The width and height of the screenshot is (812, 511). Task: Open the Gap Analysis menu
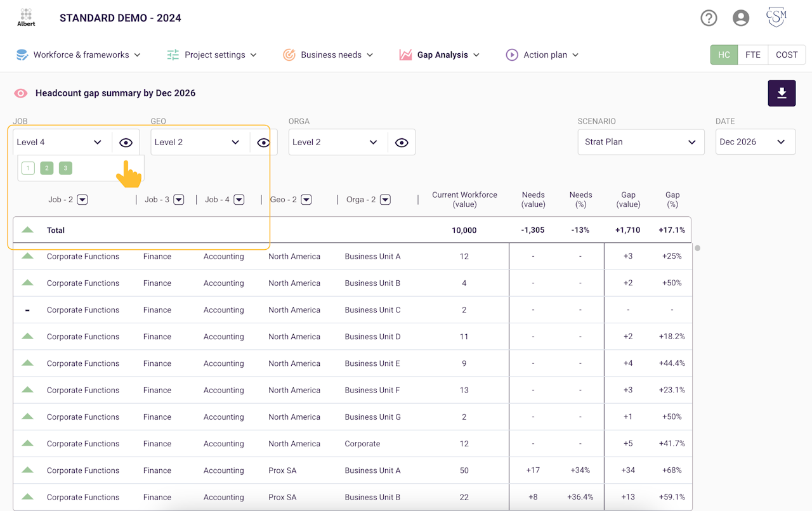click(x=439, y=55)
